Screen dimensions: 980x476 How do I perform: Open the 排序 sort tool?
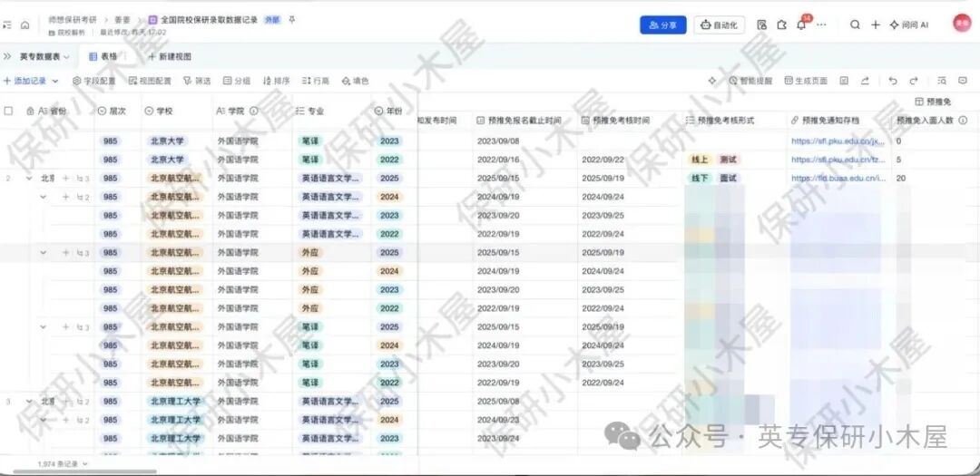(276, 81)
